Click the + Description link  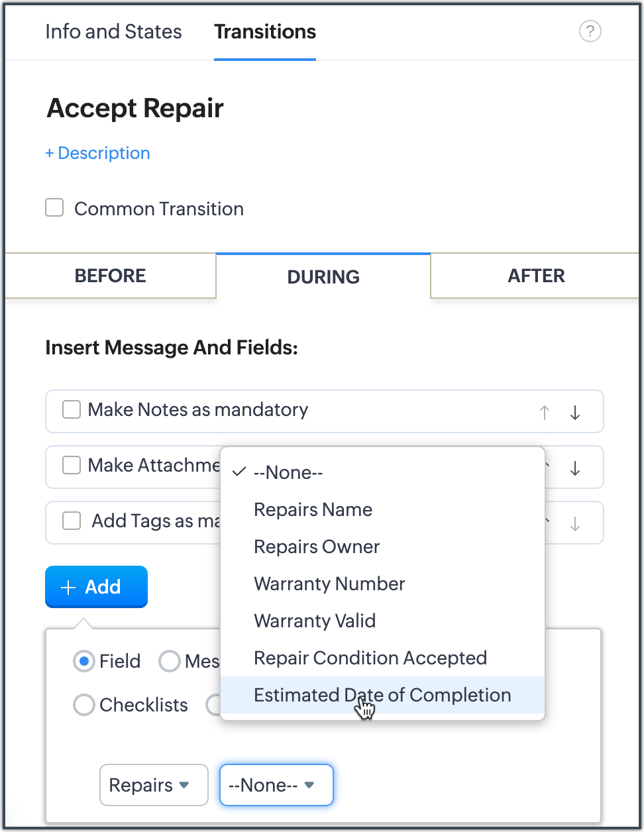coord(97,153)
